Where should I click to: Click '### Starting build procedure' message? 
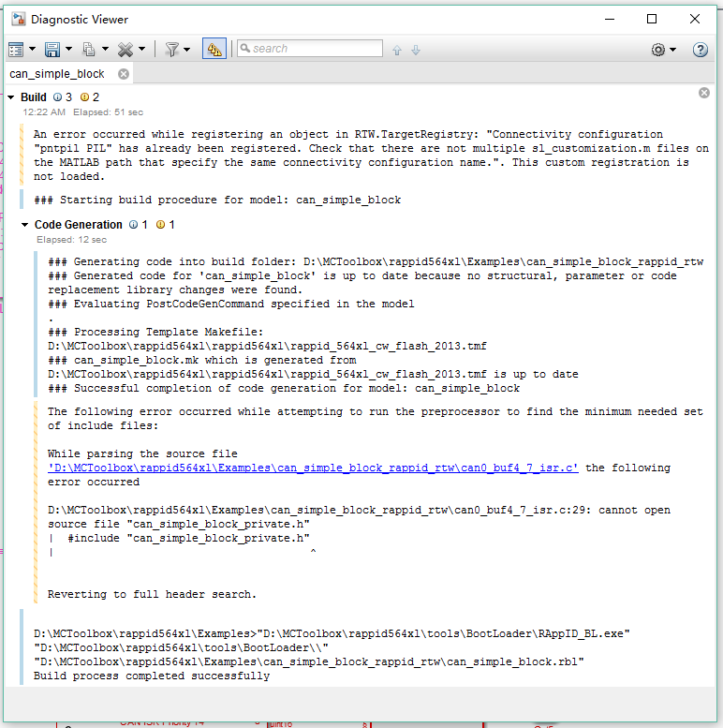(x=217, y=201)
